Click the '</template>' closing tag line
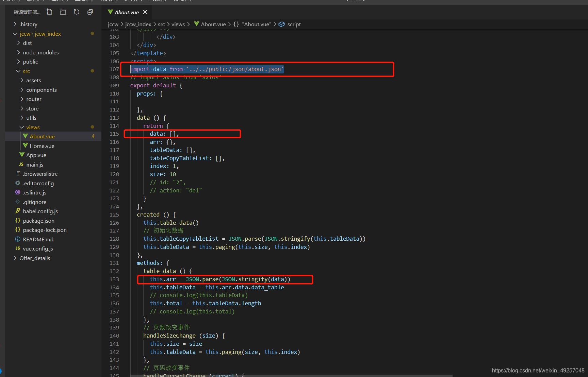The image size is (588, 377). 148,53
